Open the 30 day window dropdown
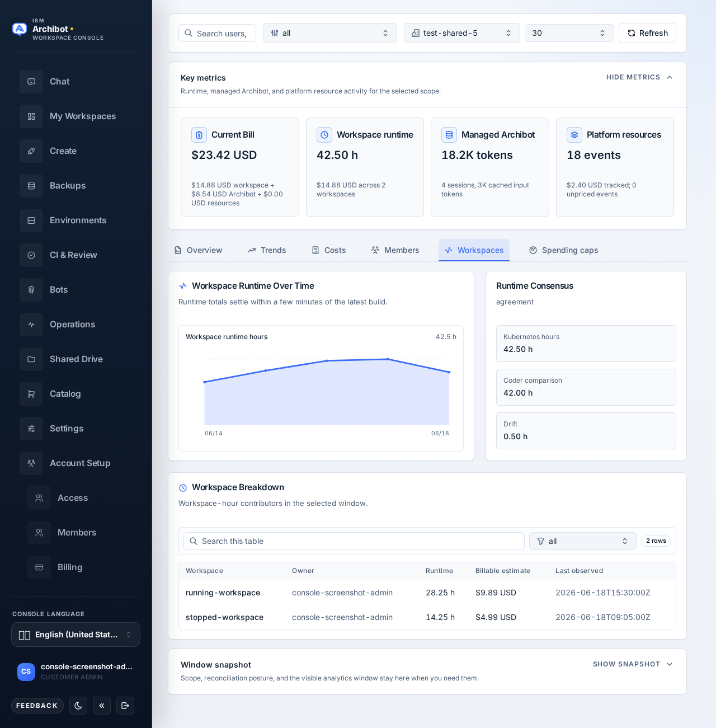 click(x=569, y=33)
